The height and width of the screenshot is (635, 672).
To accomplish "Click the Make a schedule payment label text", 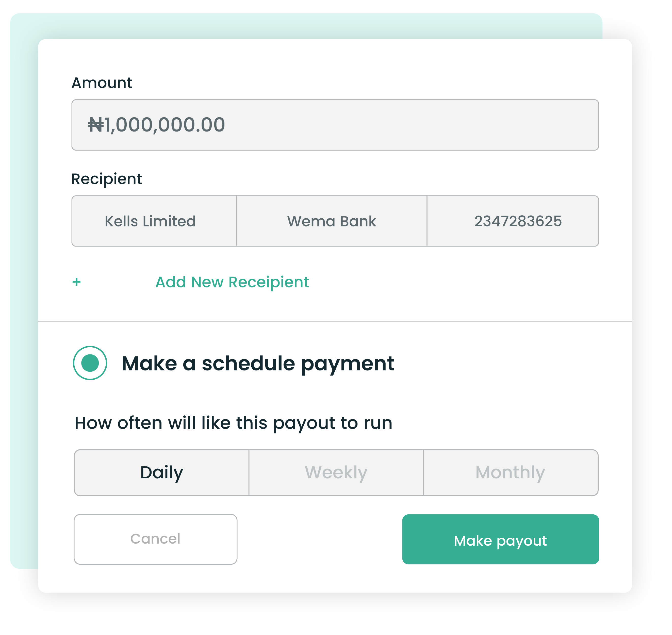I will point(257,363).
